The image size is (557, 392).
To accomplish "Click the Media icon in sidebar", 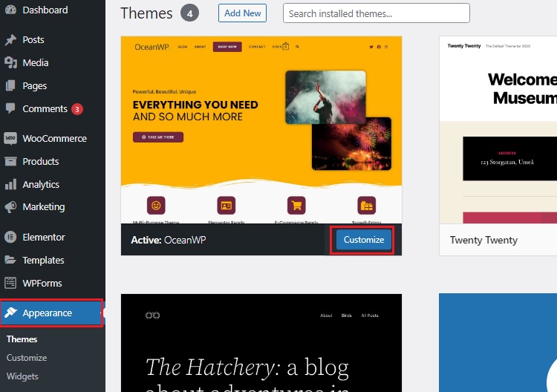I will (x=10, y=63).
